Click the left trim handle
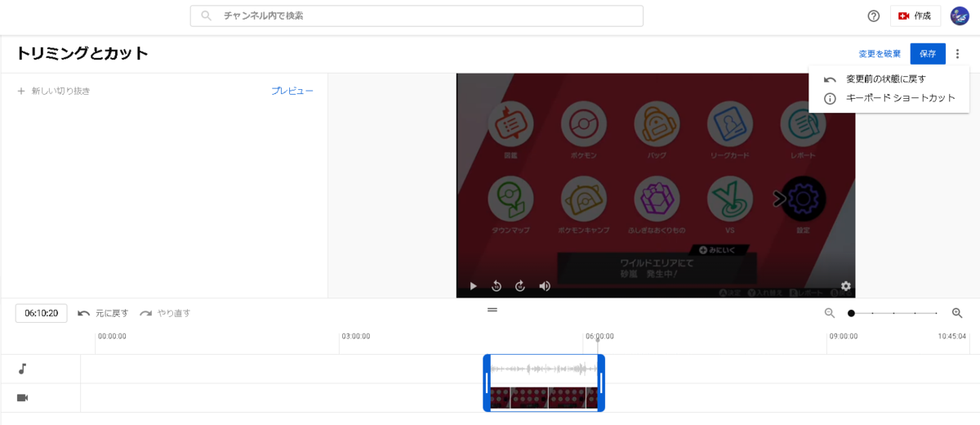 (487, 383)
